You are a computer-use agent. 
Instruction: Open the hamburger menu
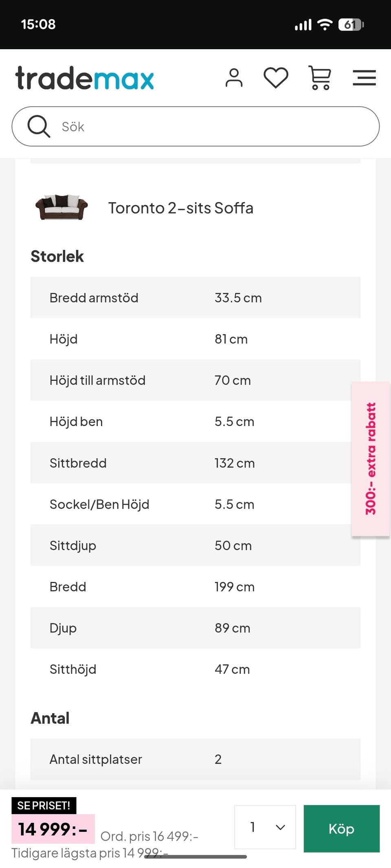(x=364, y=78)
